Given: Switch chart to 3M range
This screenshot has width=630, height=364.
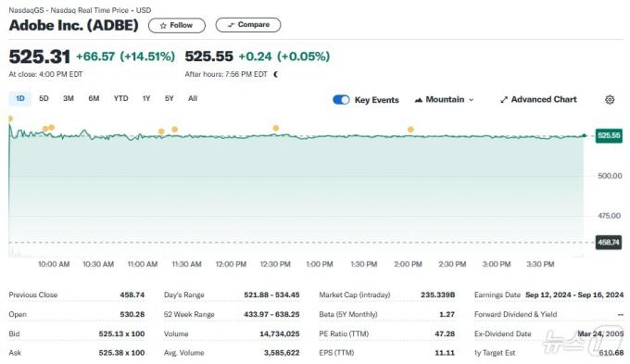Looking at the screenshot, I should point(69,98).
